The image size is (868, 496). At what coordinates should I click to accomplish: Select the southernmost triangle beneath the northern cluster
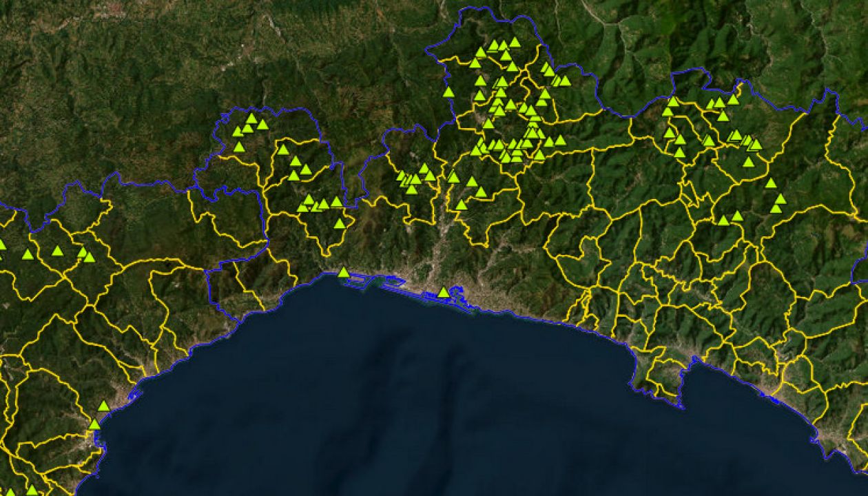click(461, 205)
